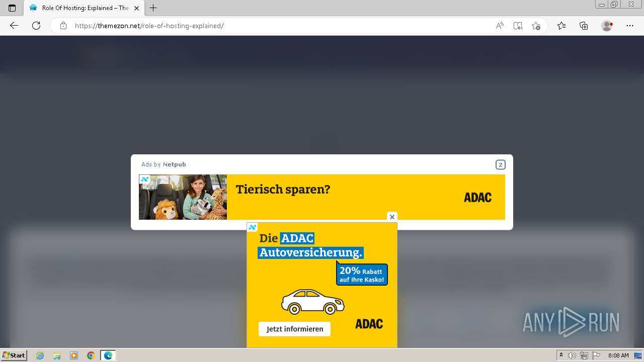Screen dimensions: 644x362
Task: Open a new tab with plus button
Action: tap(153, 8)
